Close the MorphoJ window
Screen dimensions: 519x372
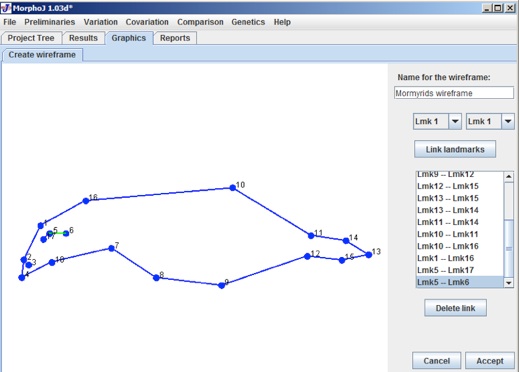pyautogui.click(x=510, y=8)
